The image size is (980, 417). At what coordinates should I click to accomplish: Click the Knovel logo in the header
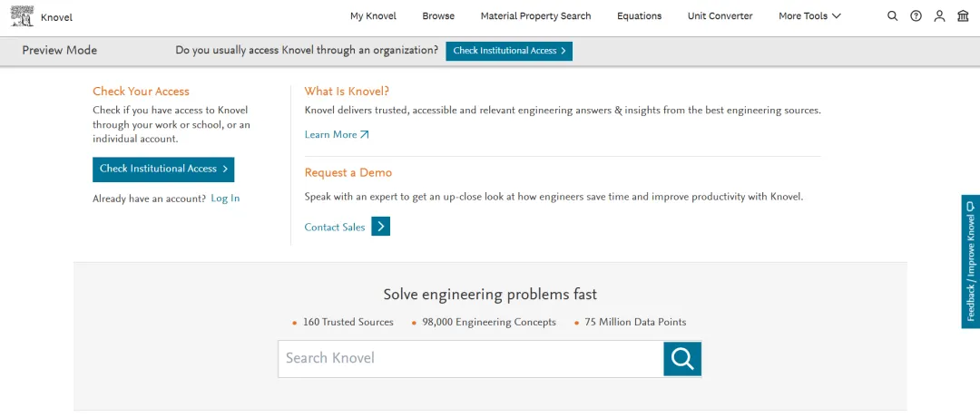(x=22, y=16)
